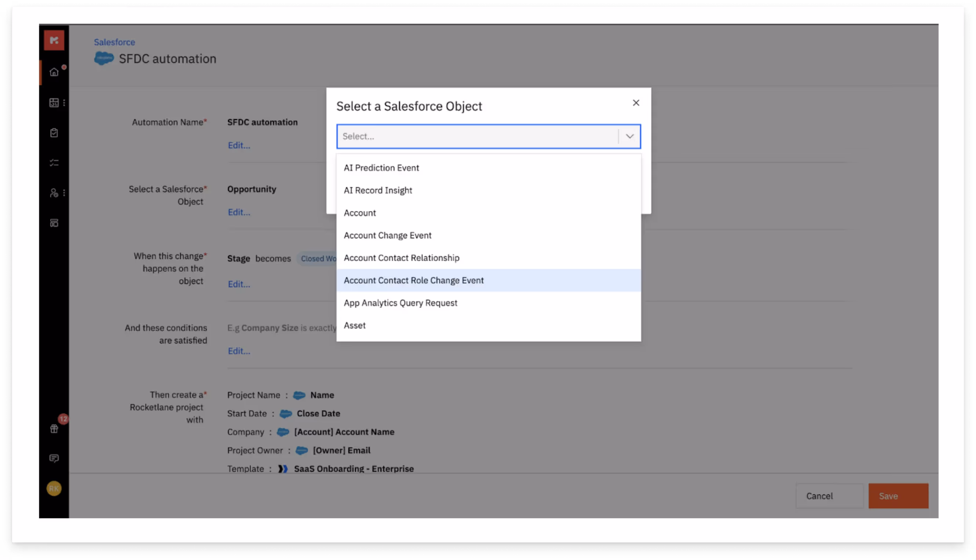Screen dimensions: 976x560
Task: Select App Analytics Query Request option
Action: [489, 303]
